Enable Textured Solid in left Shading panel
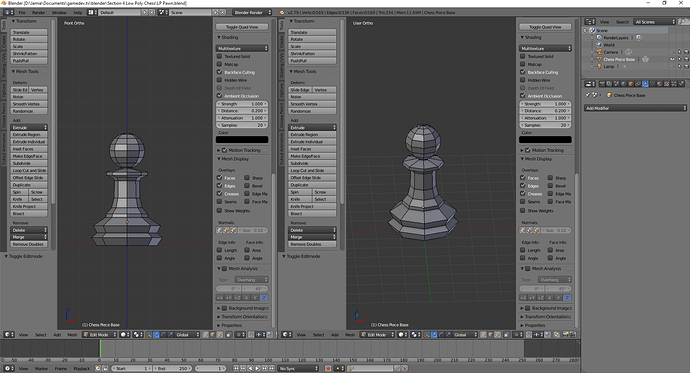Viewport: 690px width, 373px height. coord(220,56)
